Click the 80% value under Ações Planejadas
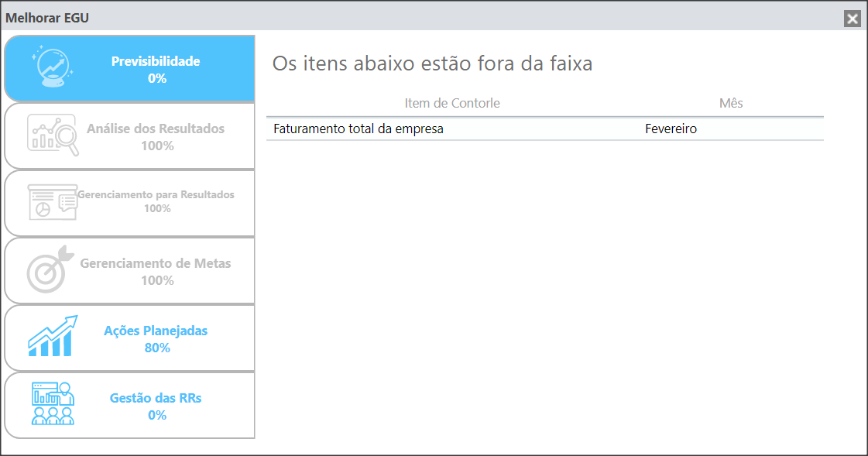868x456 pixels. pos(157,348)
